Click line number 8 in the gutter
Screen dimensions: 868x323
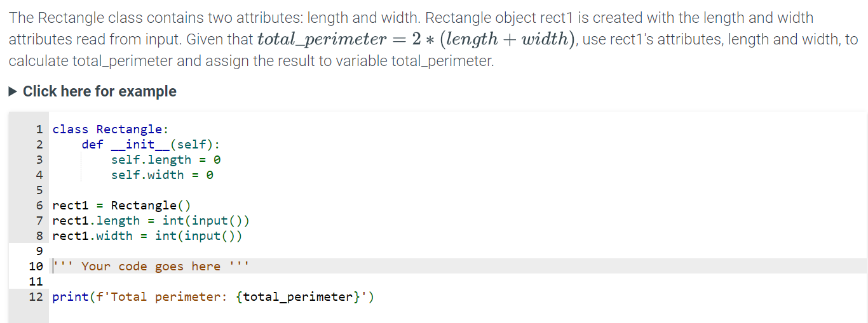pyautogui.click(x=39, y=235)
